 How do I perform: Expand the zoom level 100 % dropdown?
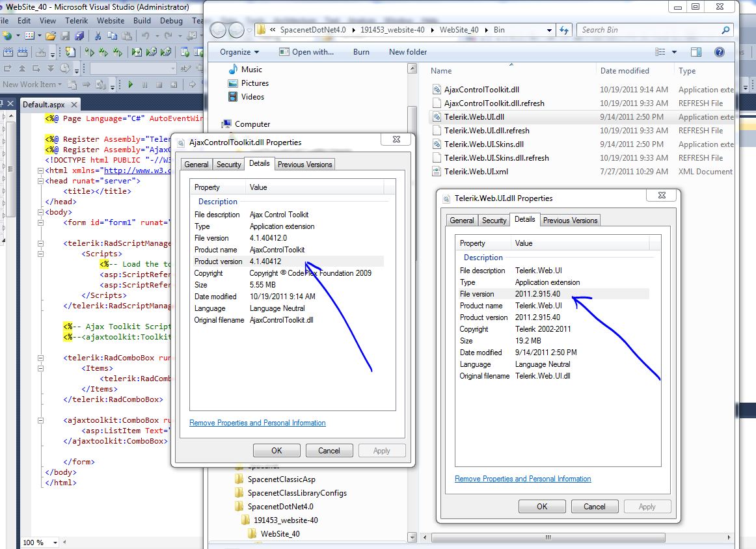55,542
